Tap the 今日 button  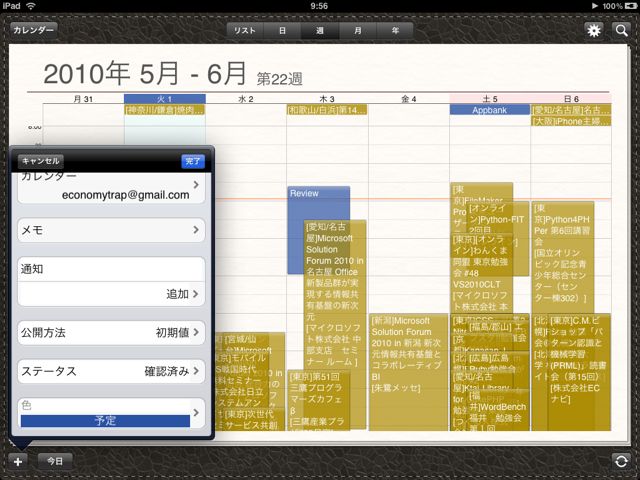pos(55,461)
